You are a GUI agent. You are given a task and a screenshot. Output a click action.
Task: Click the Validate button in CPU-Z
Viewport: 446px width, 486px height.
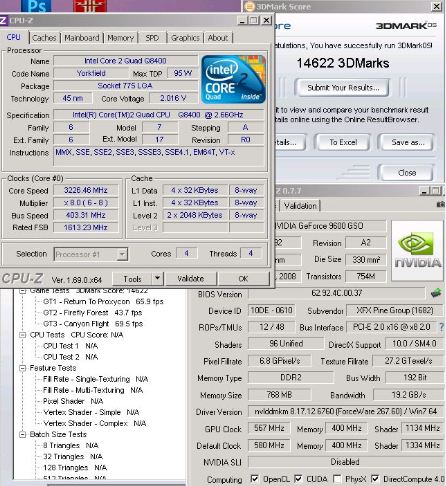click(191, 279)
